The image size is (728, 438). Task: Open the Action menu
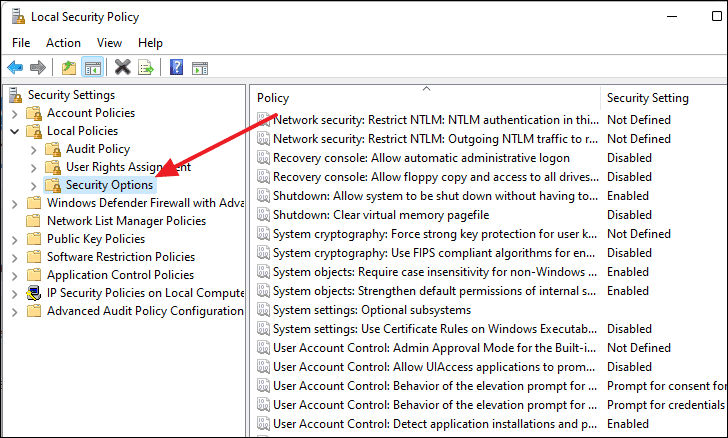click(63, 43)
